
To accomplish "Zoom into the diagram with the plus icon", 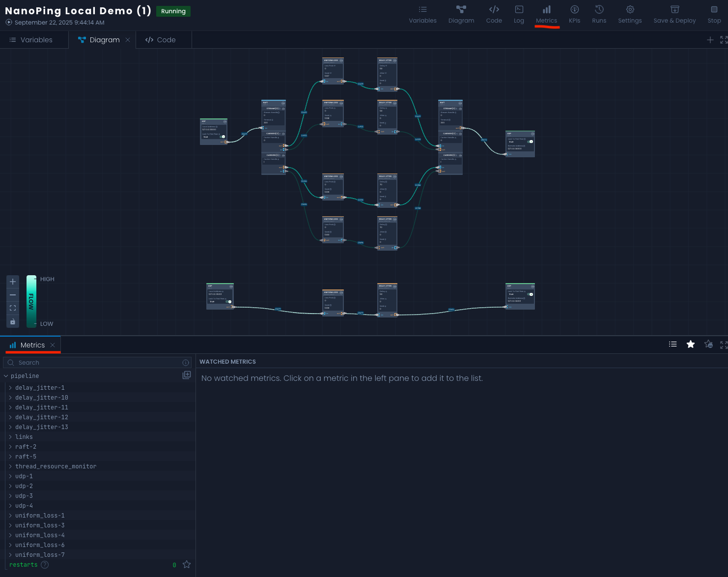I will click(x=13, y=282).
